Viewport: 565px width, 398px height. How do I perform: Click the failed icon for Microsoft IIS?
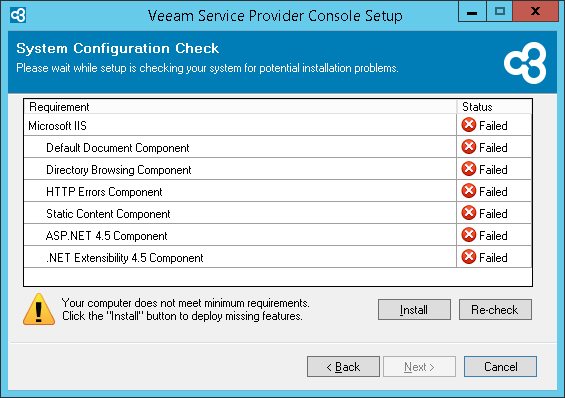(469, 125)
